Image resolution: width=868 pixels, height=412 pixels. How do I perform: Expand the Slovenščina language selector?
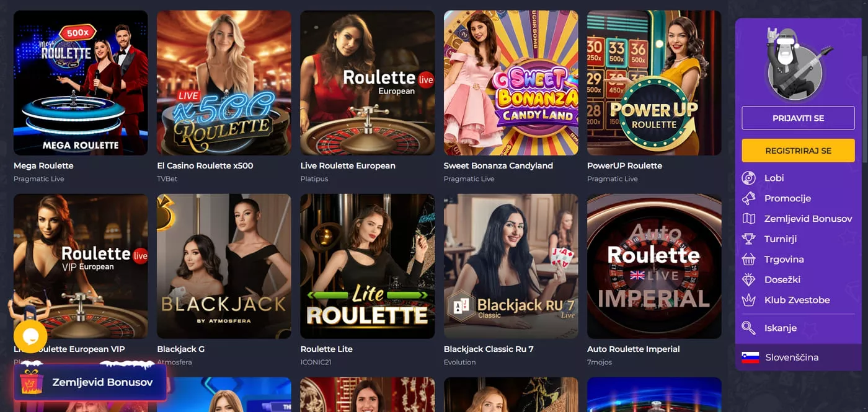point(798,357)
